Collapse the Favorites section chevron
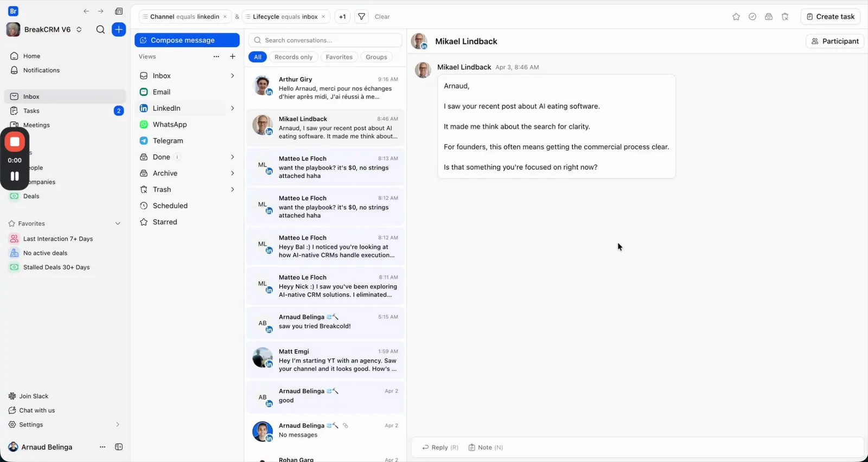This screenshot has height=462, width=868. pos(118,223)
